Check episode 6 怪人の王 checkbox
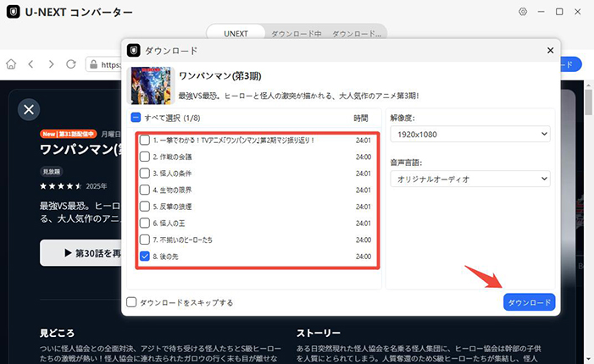This screenshot has width=594, height=364. (145, 223)
